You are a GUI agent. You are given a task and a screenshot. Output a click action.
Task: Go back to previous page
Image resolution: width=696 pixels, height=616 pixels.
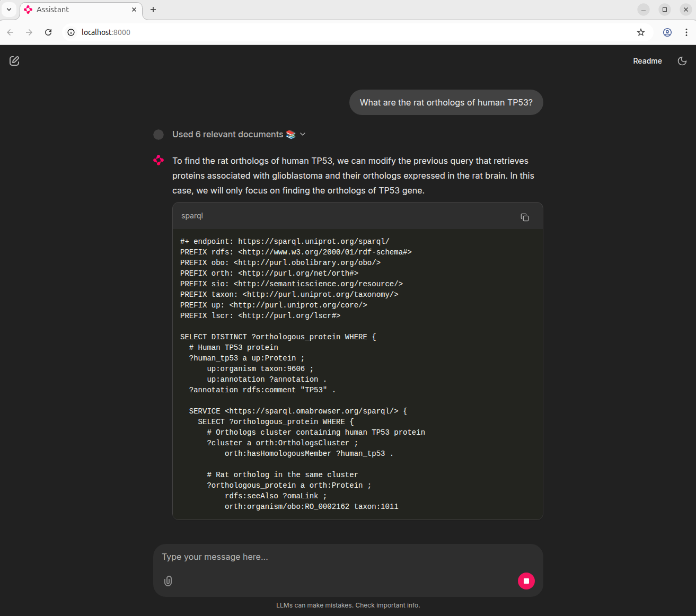point(10,32)
